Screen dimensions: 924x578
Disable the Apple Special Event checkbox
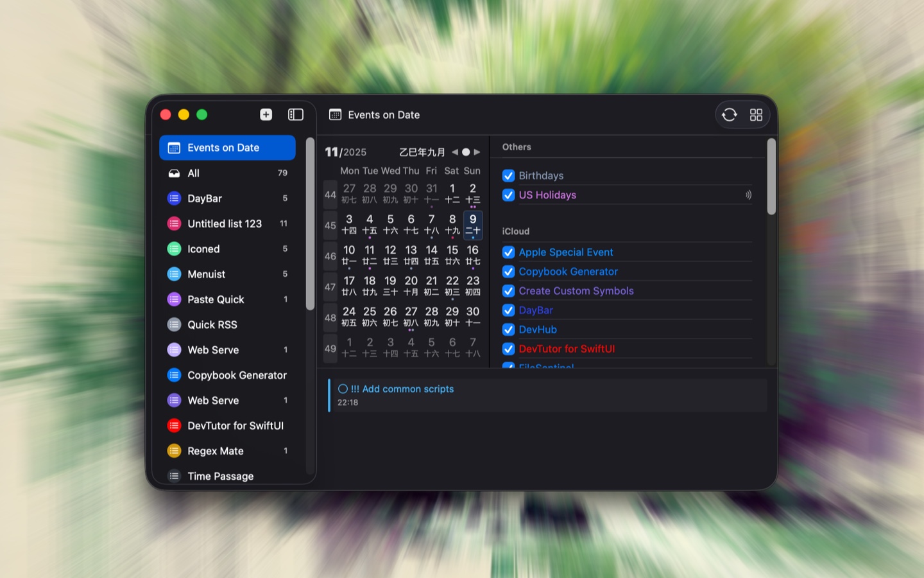click(508, 252)
